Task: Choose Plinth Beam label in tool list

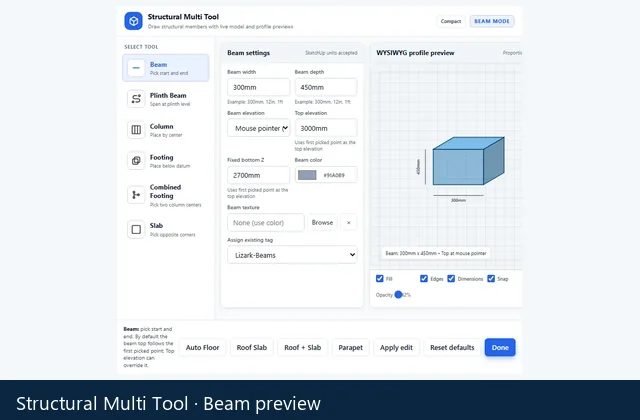Action: pyautogui.click(x=168, y=96)
